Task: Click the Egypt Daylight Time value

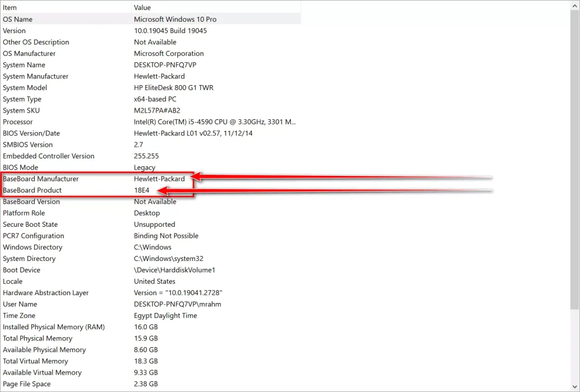Action: coord(165,315)
